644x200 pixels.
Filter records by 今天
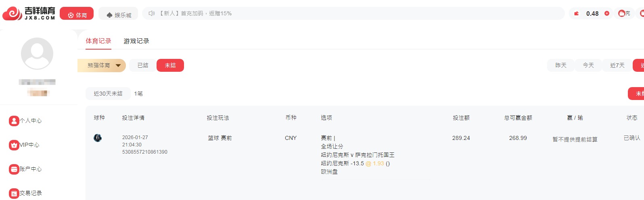[588, 65]
